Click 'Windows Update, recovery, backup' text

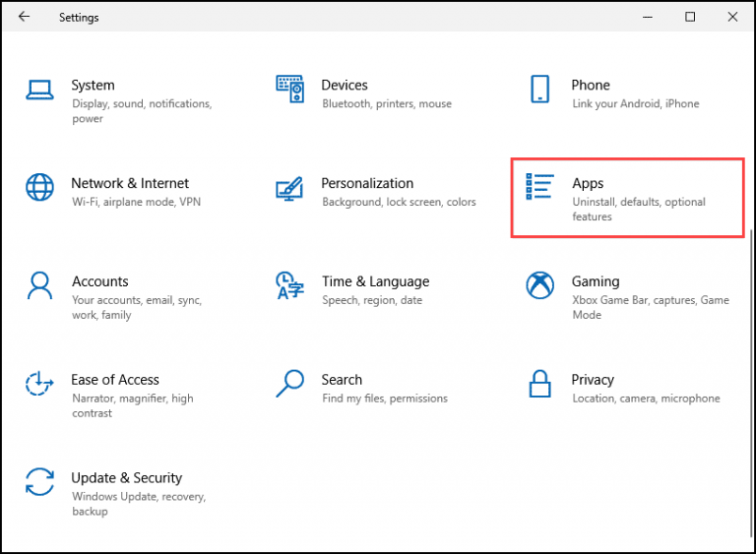139,504
